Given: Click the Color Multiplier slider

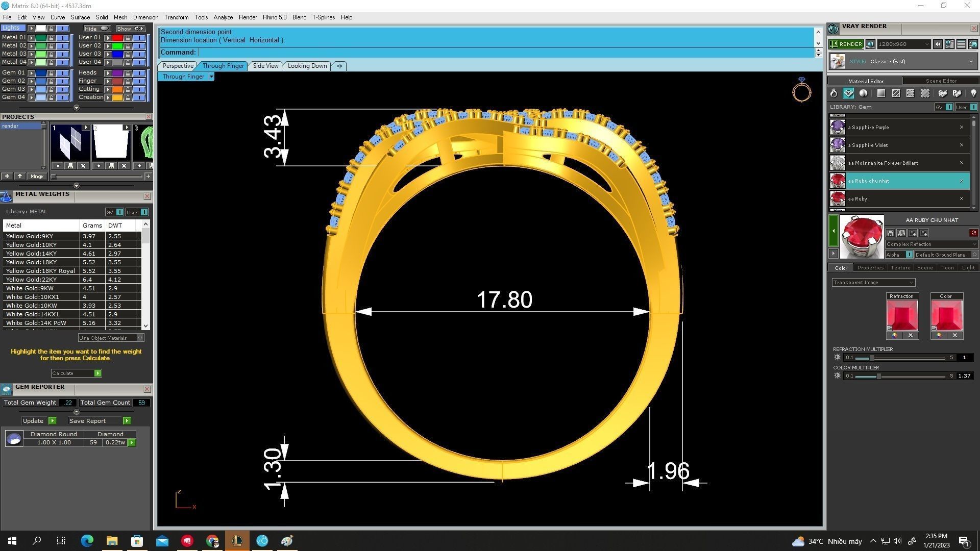Looking at the screenshot, I should (878, 376).
